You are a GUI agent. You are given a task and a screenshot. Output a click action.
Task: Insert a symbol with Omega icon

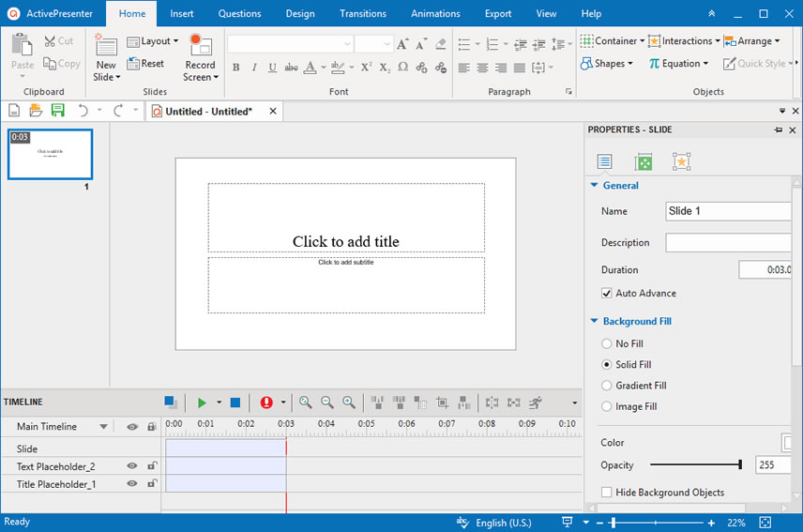coord(403,67)
